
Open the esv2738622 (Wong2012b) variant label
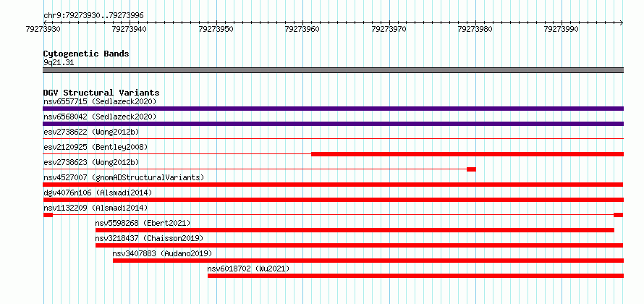[91, 132]
